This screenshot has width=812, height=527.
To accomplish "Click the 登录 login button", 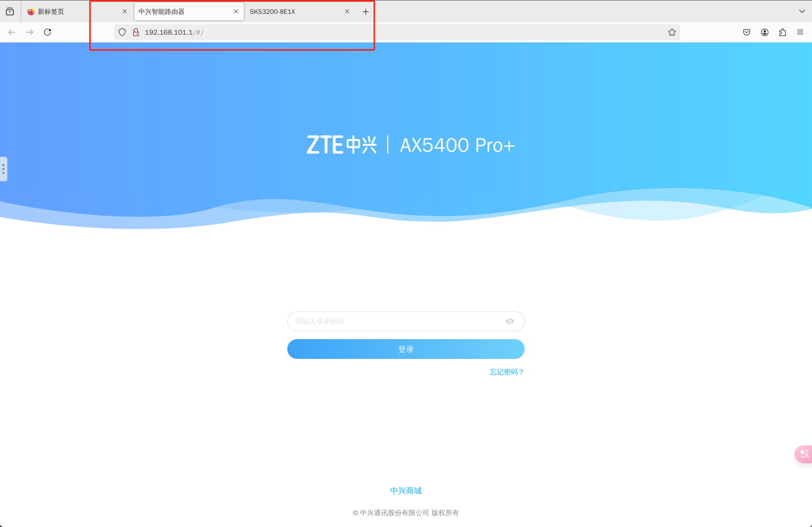I will point(406,349).
